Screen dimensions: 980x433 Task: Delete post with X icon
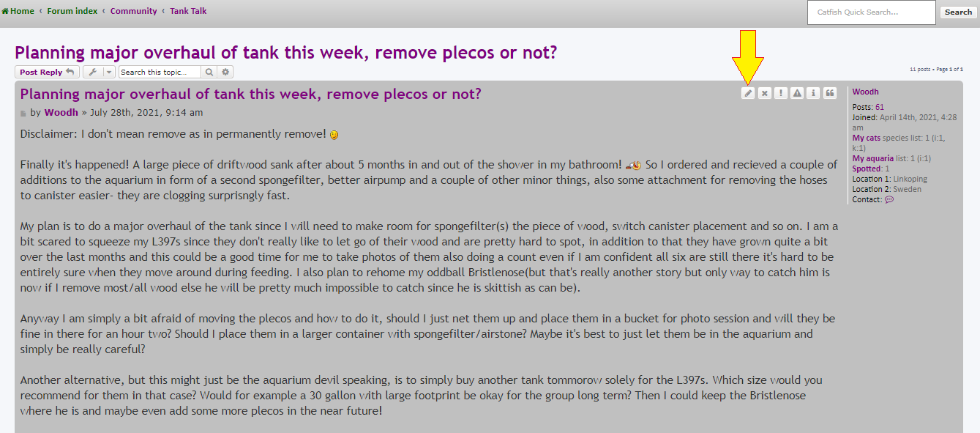tap(764, 93)
